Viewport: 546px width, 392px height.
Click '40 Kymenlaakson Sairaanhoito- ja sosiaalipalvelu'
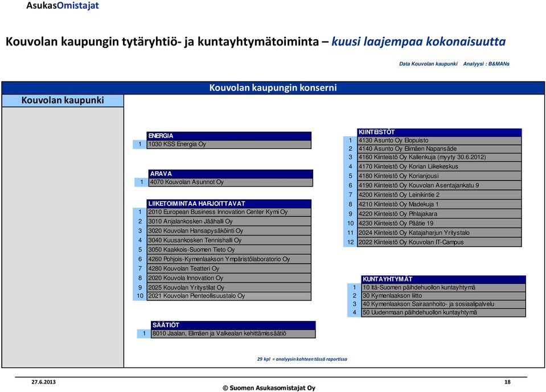click(444, 304)
